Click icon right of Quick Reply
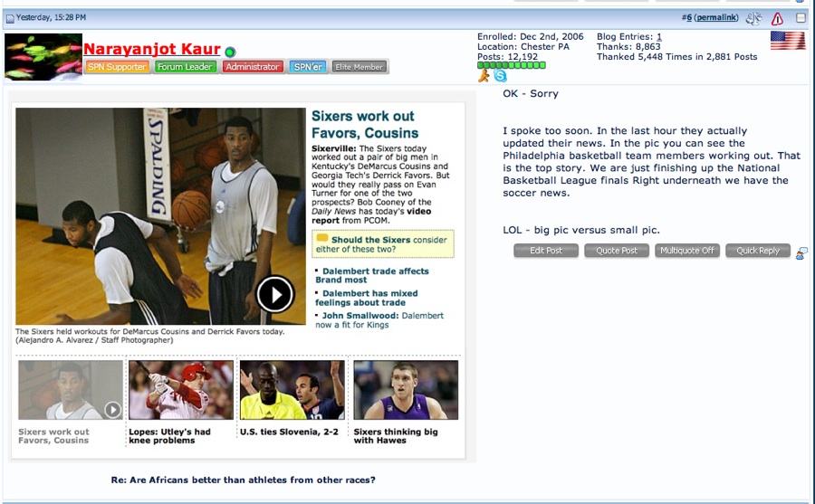 [801, 253]
